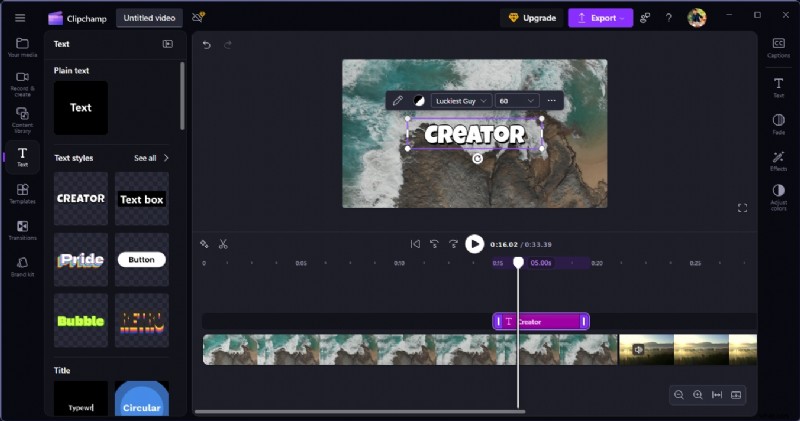This screenshot has width=800, height=421.
Task: Collapse the Text side panel
Action: pos(167,44)
